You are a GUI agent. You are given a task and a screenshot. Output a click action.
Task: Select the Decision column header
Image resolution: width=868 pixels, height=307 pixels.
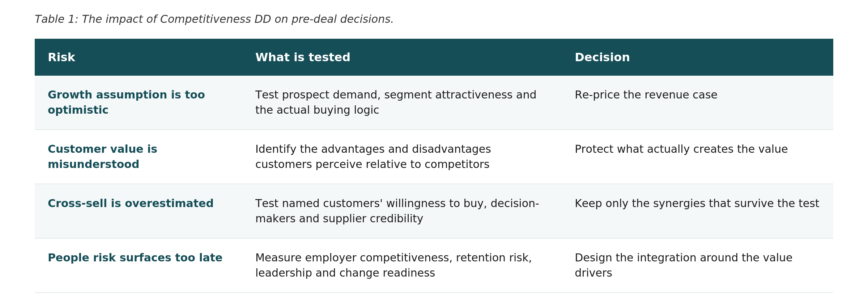point(602,57)
